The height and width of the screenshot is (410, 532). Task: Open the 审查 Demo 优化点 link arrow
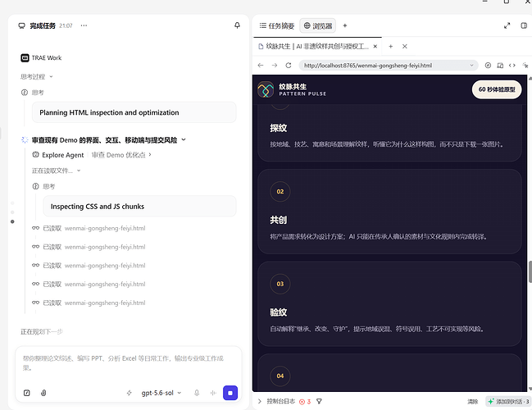[150, 155]
